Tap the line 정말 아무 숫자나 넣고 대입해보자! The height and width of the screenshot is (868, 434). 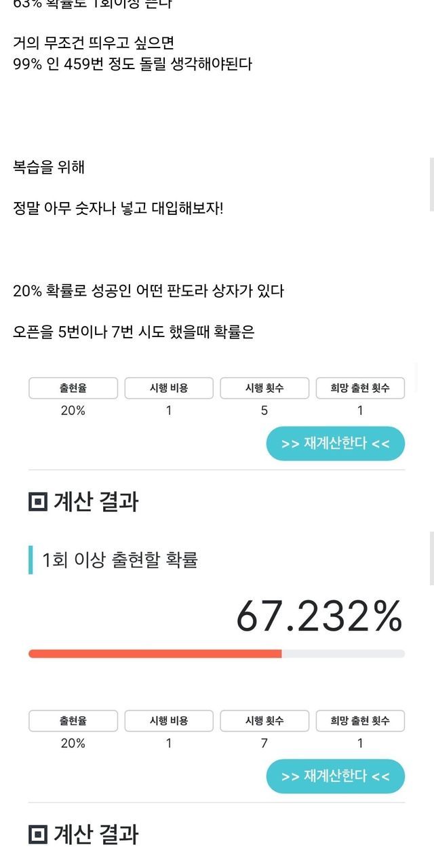tap(118, 208)
